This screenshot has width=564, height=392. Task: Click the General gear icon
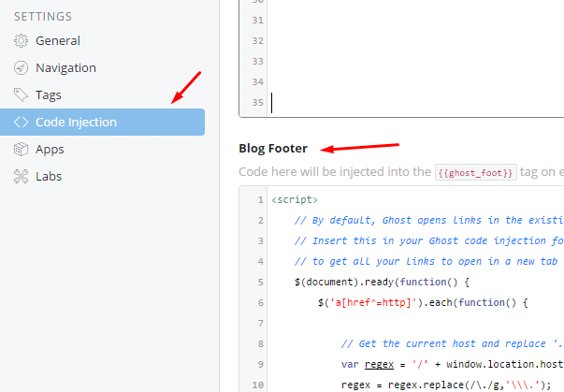pyautogui.click(x=21, y=40)
